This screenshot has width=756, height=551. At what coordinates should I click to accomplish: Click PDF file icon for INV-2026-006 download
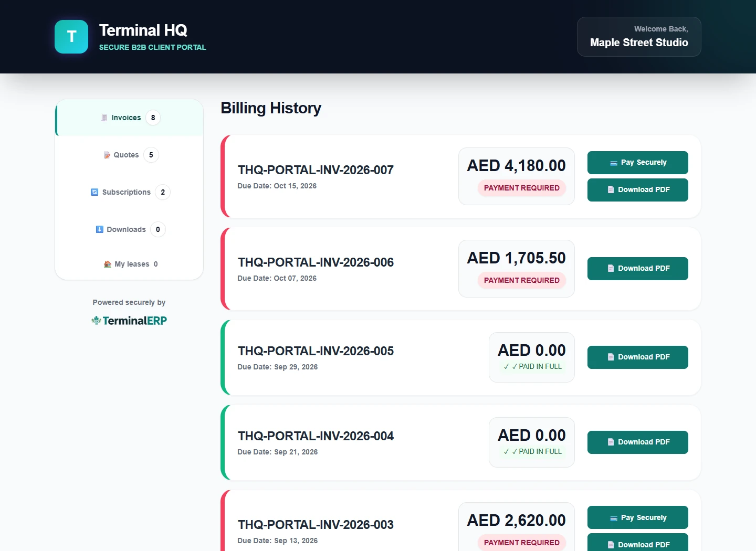[x=611, y=269]
